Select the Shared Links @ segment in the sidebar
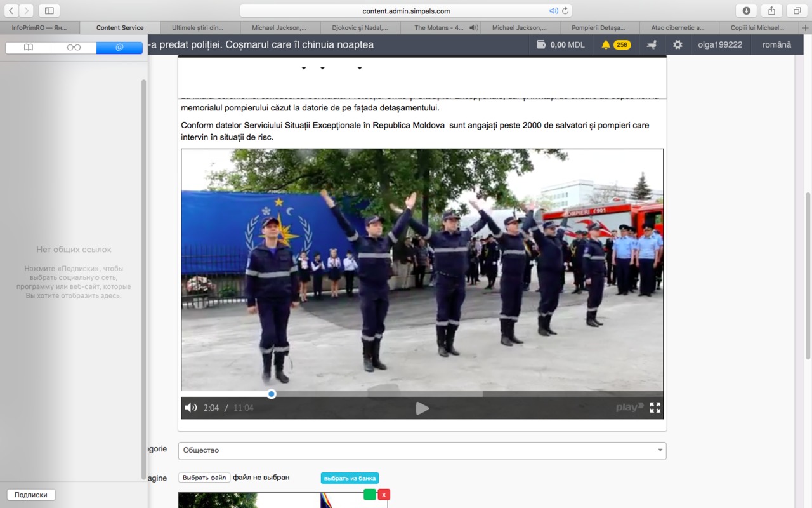 coord(119,48)
